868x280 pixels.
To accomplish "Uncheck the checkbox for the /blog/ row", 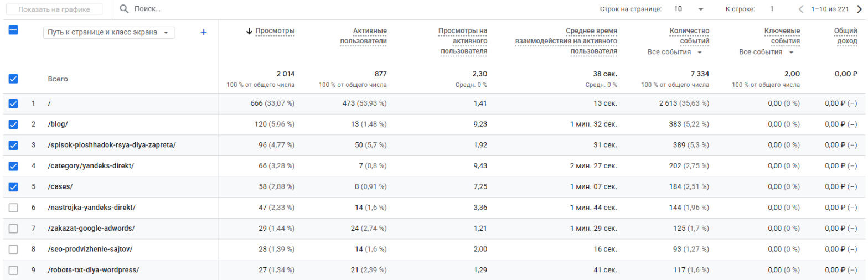I will click(x=13, y=125).
